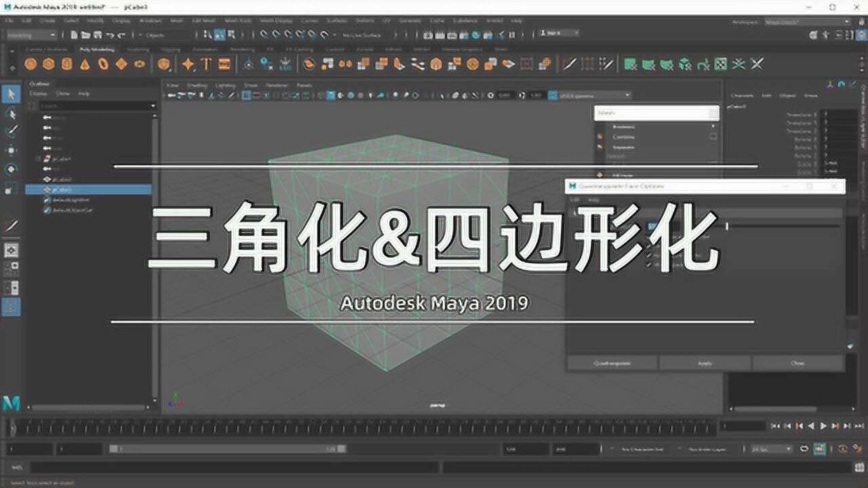
Task: Create a polygon sphere from the shelf
Action: point(31,64)
